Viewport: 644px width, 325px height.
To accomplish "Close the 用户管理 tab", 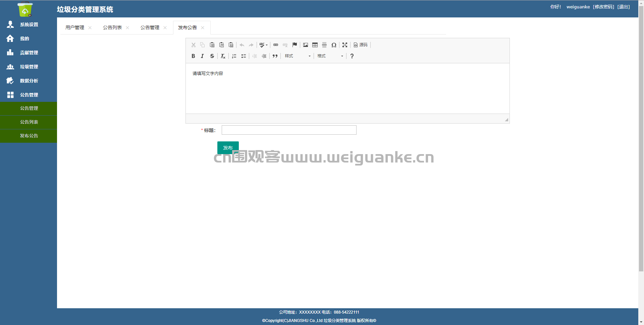I will pos(90,28).
